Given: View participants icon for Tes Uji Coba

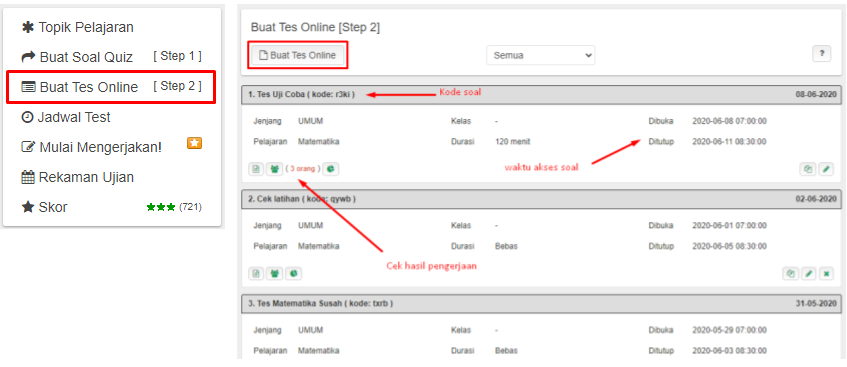Looking at the screenshot, I should tap(274, 169).
